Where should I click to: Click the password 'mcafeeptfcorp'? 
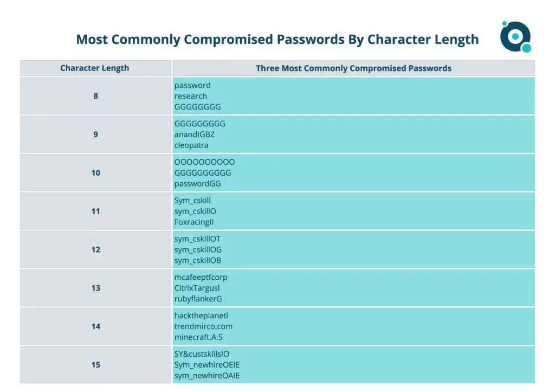point(201,277)
